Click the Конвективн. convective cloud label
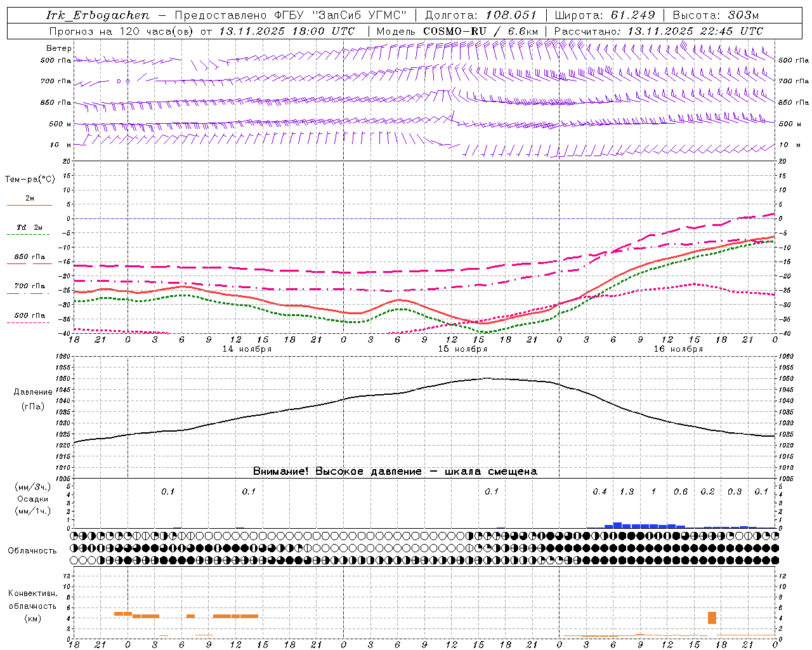 32,594
